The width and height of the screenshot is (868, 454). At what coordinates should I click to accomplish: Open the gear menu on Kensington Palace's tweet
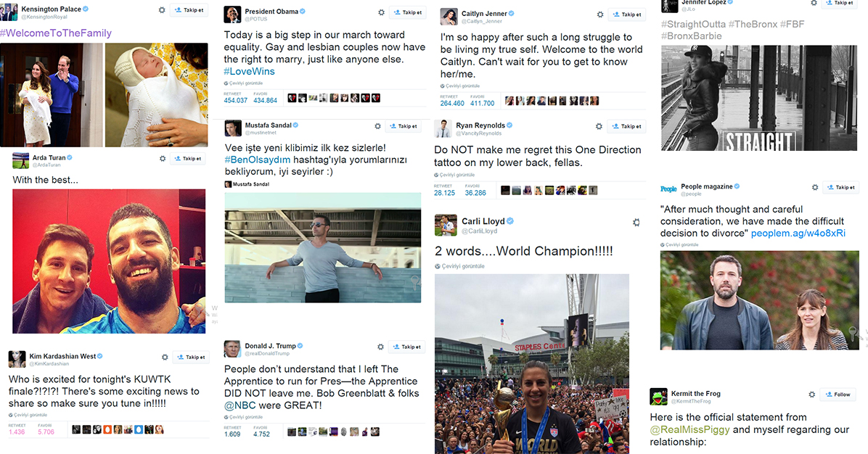[x=162, y=10]
